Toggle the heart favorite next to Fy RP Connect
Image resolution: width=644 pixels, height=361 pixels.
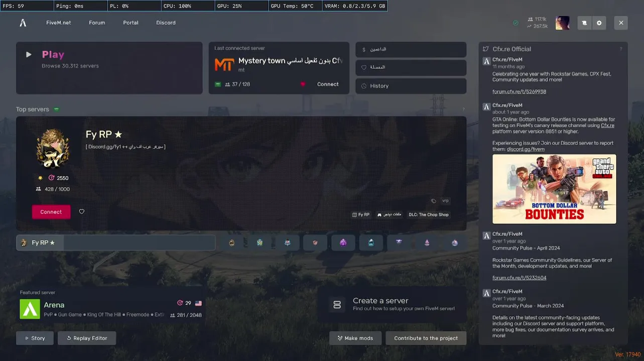[82, 212]
